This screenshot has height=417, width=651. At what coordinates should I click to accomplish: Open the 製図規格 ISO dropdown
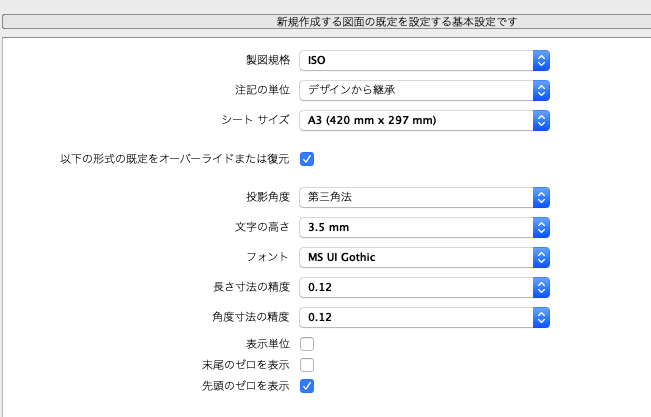pos(424,61)
